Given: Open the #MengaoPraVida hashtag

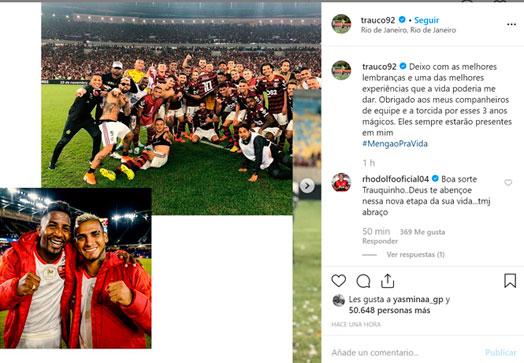Looking at the screenshot, I should click(395, 144).
